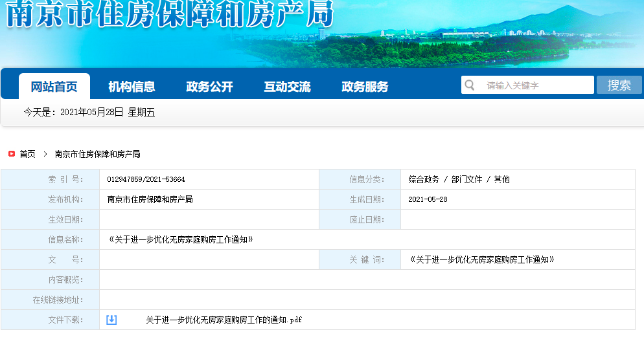Open the 政务服务 menu
644x341 pixels.
pyautogui.click(x=365, y=87)
